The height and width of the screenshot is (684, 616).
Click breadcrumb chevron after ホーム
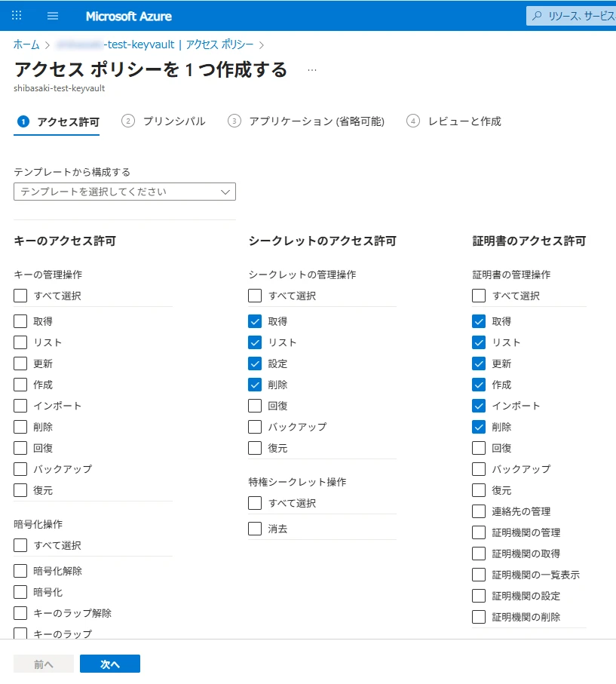(48, 44)
